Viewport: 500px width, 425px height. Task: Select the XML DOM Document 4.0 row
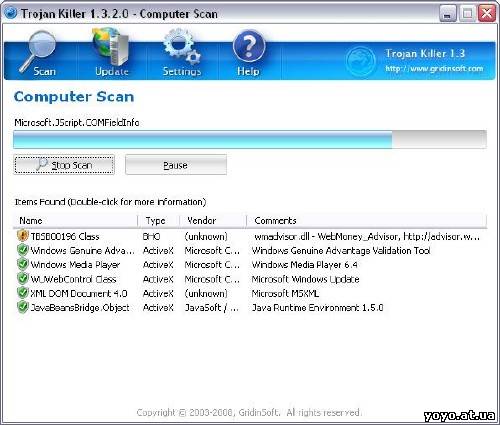click(250, 293)
